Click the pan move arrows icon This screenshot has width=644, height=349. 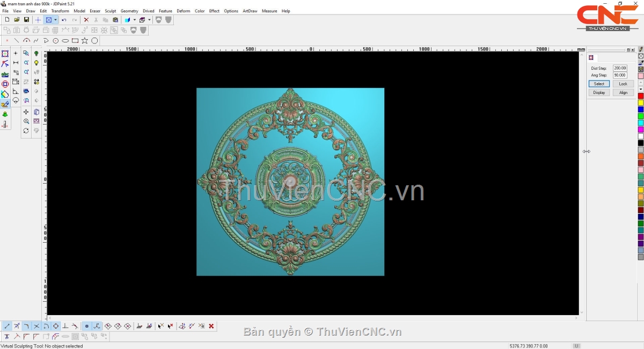26,112
